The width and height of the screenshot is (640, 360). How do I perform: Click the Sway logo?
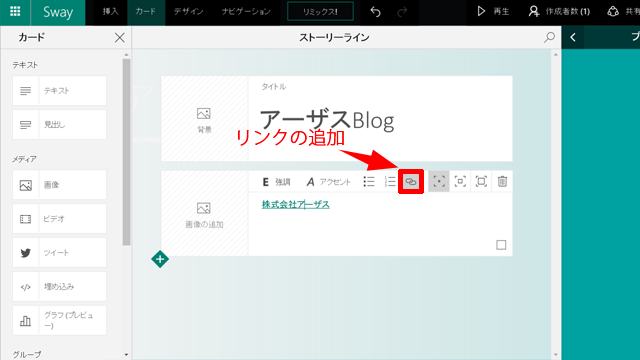(x=58, y=12)
